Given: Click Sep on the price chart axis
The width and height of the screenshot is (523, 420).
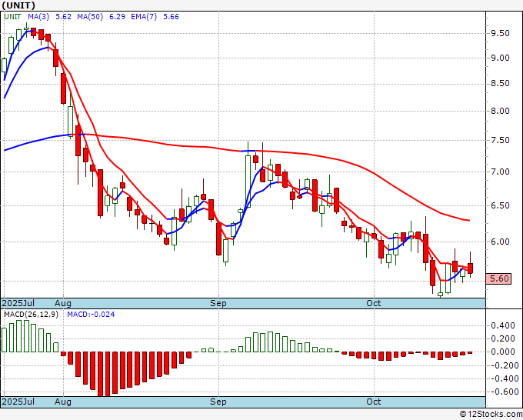Looking at the screenshot, I should tap(218, 303).
